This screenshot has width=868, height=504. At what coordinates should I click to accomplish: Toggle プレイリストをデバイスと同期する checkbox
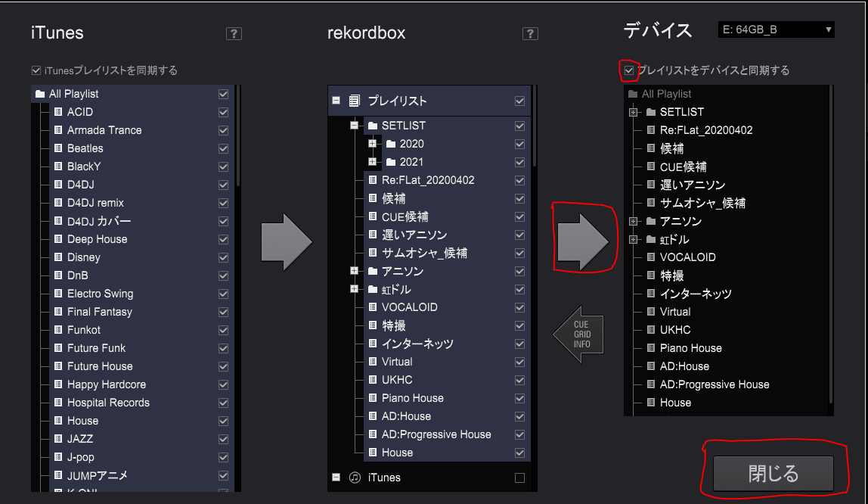pos(629,70)
